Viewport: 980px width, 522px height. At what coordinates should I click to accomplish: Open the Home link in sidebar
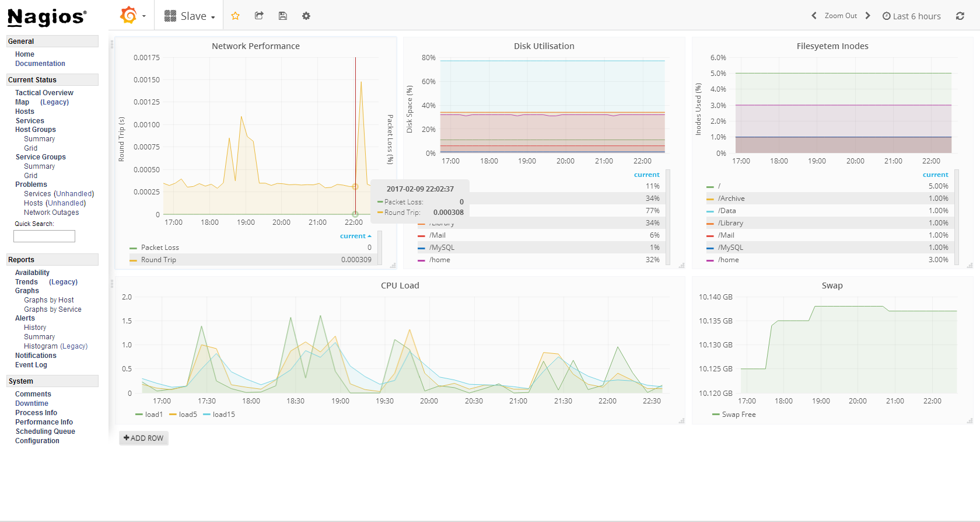point(24,54)
